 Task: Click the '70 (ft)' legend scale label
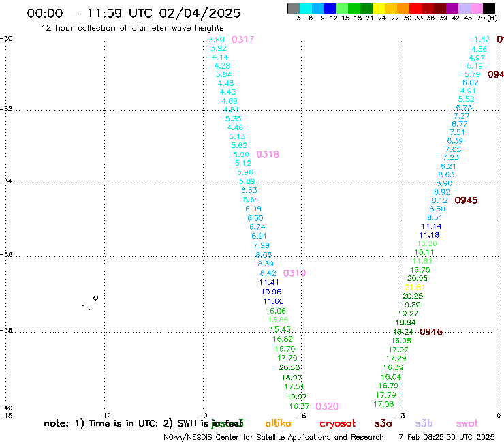(487, 18)
